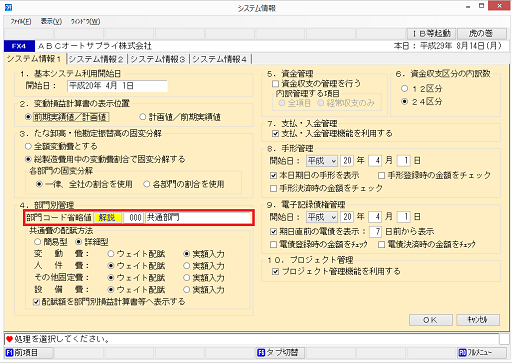
Task: Open the 表示(V) menu
Action: click(51, 22)
